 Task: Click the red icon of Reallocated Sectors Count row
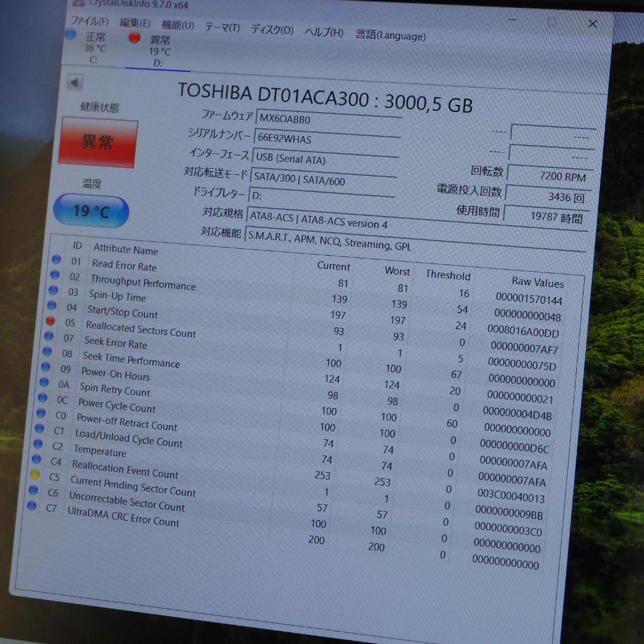[x=51, y=320]
